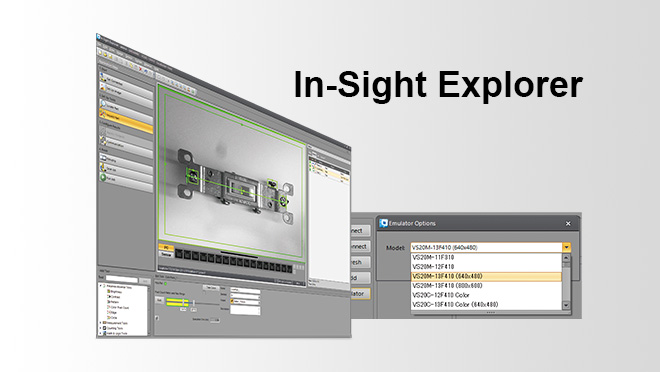Click the Set Up Image step icon
The width and height of the screenshot is (660, 372).
(103, 86)
